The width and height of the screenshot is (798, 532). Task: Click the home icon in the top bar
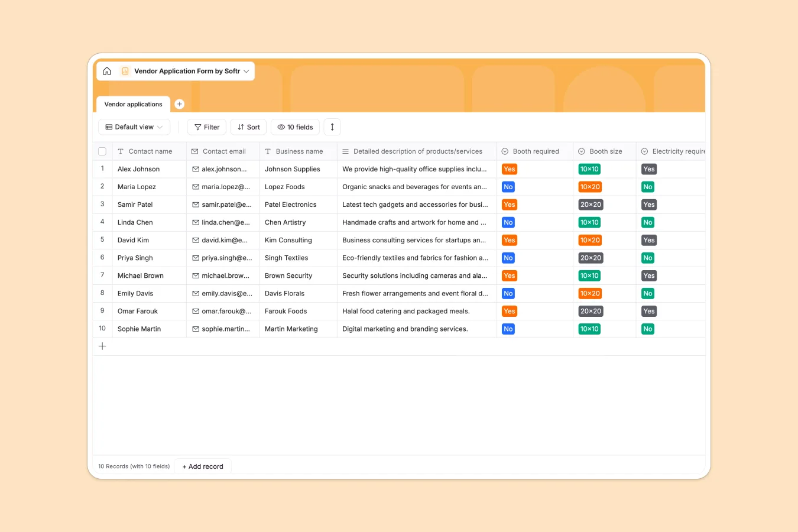107,70
